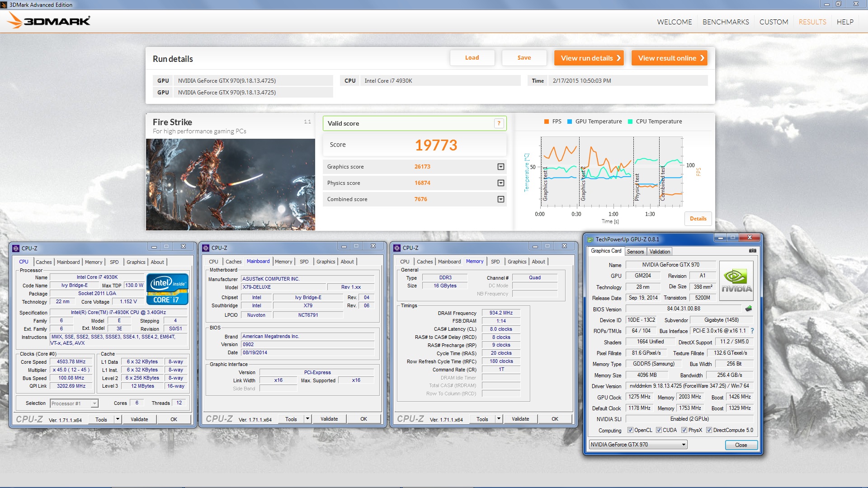
Task: Click the first CPU-Z window title icon
Action: click(x=16, y=248)
